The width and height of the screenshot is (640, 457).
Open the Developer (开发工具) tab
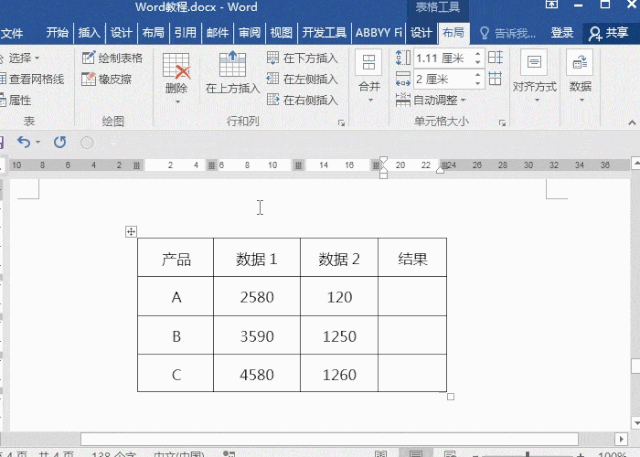[x=324, y=33]
